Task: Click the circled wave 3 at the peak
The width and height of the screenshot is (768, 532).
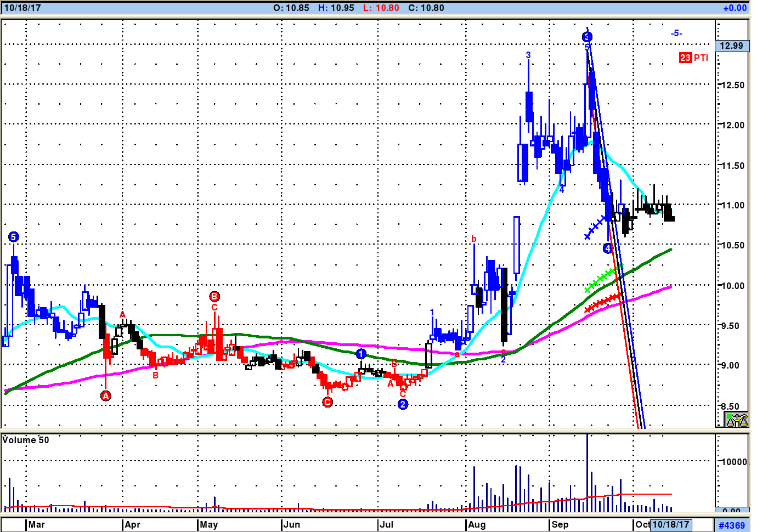Action: 587,37
